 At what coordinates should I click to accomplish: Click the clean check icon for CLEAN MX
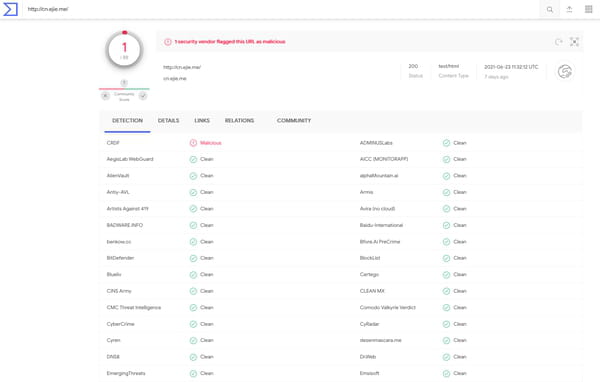point(446,291)
